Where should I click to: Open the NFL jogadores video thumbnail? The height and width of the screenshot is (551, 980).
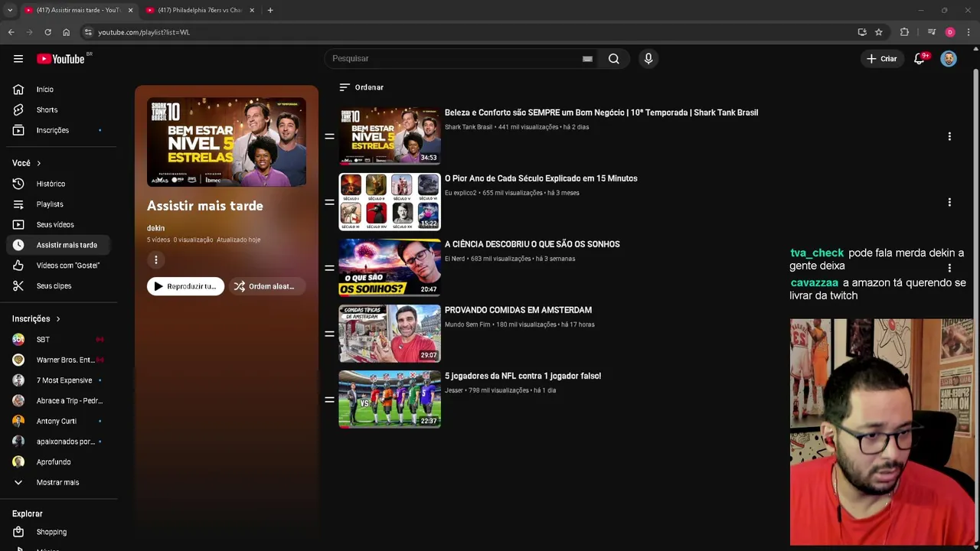click(x=390, y=399)
